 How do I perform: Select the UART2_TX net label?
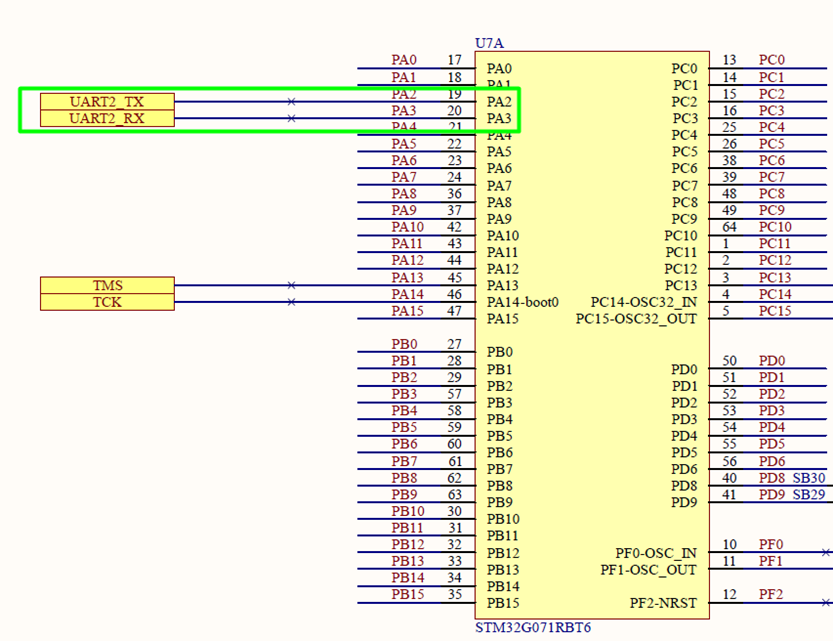tap(105, 101)
